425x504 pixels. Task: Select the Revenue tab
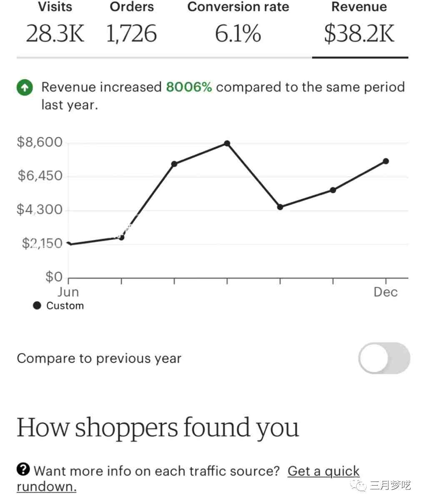pos(360,25)
